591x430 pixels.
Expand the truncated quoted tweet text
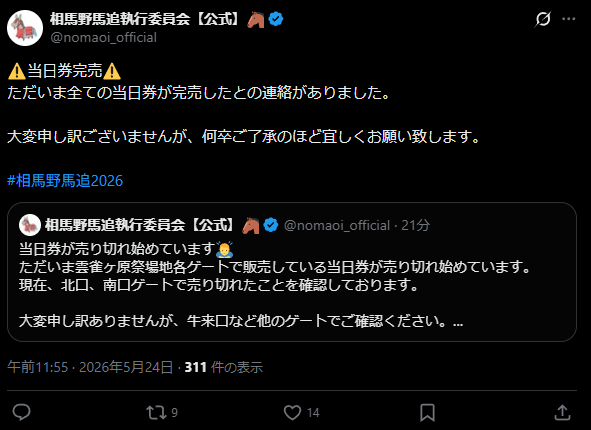click(x=458, y=323)
